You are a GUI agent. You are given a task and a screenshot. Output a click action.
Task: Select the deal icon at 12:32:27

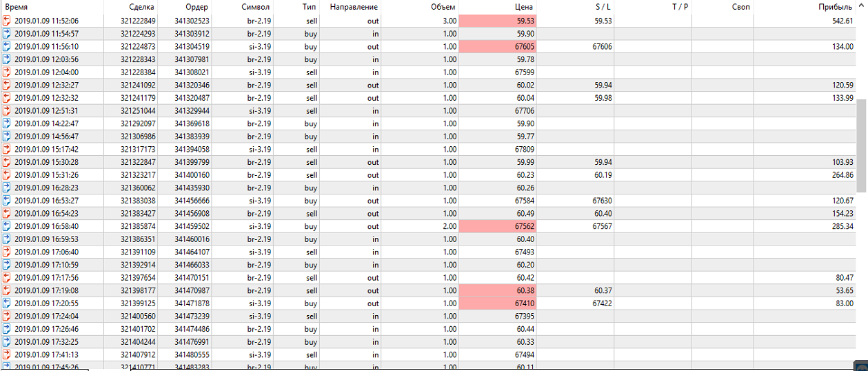click(x=7, y=85)
